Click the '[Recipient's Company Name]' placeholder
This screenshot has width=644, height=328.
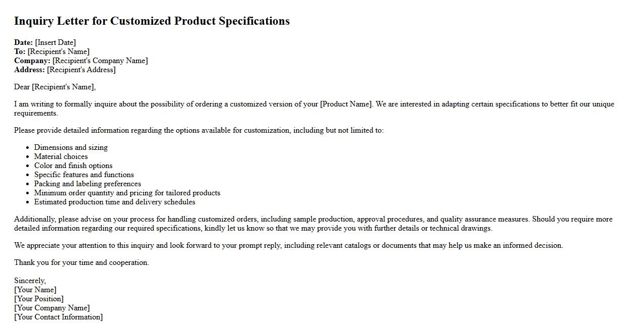tap(100, 61)
